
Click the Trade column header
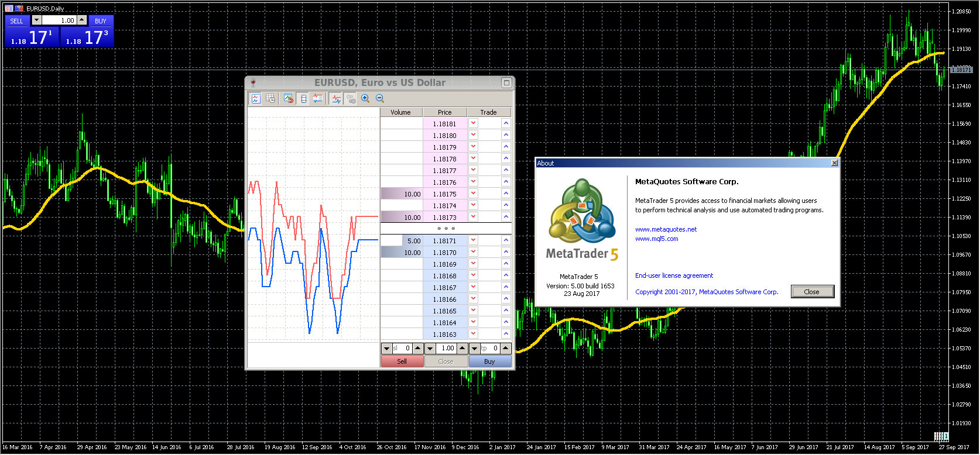click(489, 112)
